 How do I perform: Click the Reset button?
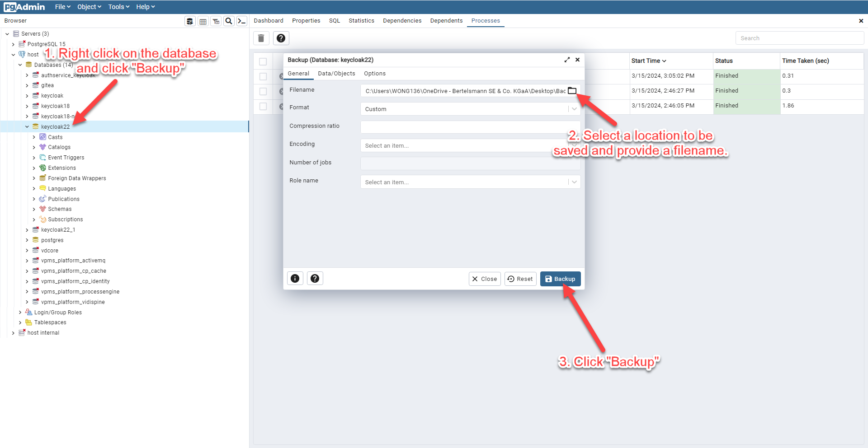[520, 279]
